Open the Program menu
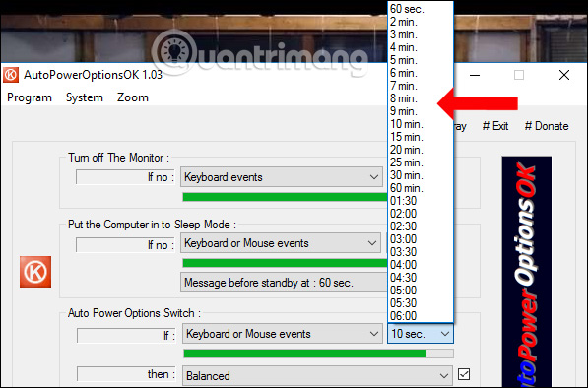The image size is (588, 388). pyautogui.click(x=30, y=97)
